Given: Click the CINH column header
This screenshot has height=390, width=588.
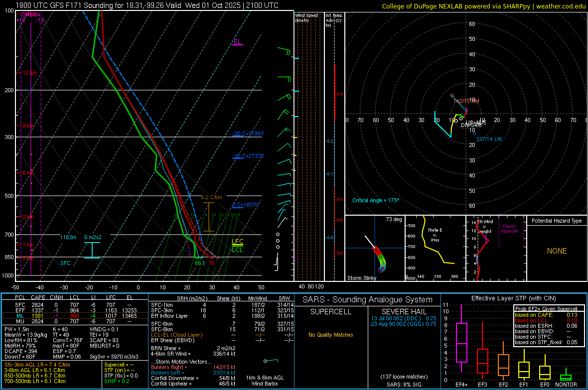Looking at the screenshot, I should click(56, 297).
